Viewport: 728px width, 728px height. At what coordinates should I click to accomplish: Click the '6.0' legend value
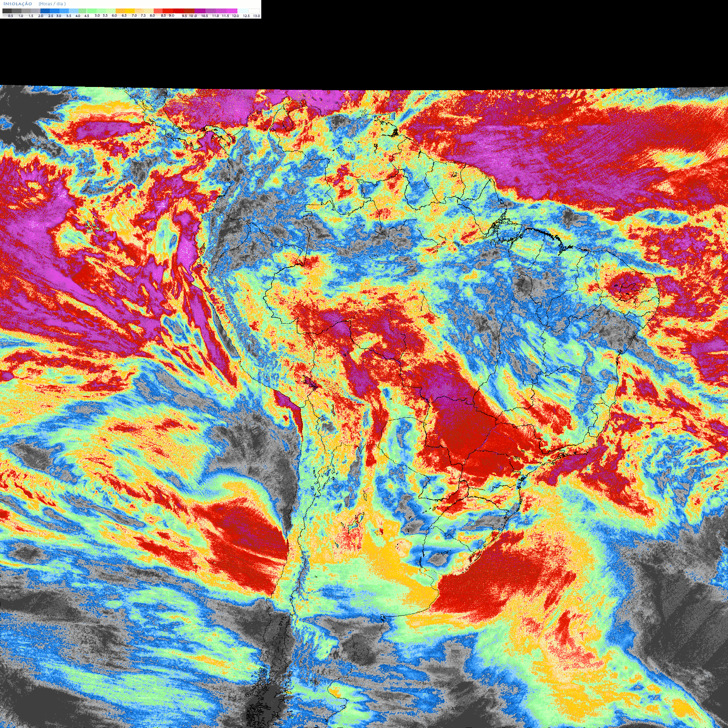(x=114, y=15)
